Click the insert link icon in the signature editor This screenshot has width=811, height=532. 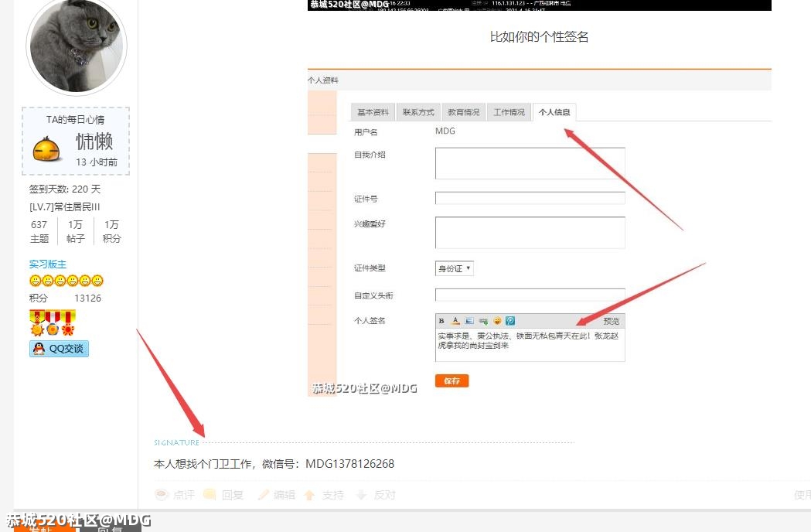(x=484, y=321)
